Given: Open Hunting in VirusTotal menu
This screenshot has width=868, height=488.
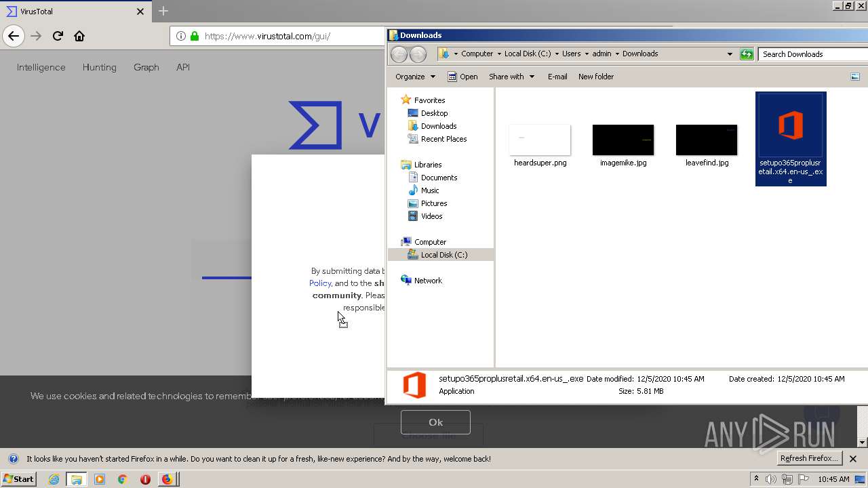Looking at the screenshot, I should click(100, 67).
